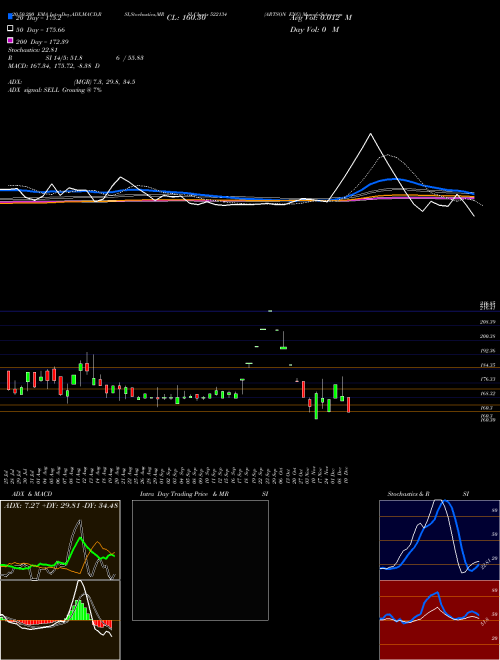500x660 pixels.
Task: Click the 'ADX & MACD' panel title
Action: [x=32, y=494]
